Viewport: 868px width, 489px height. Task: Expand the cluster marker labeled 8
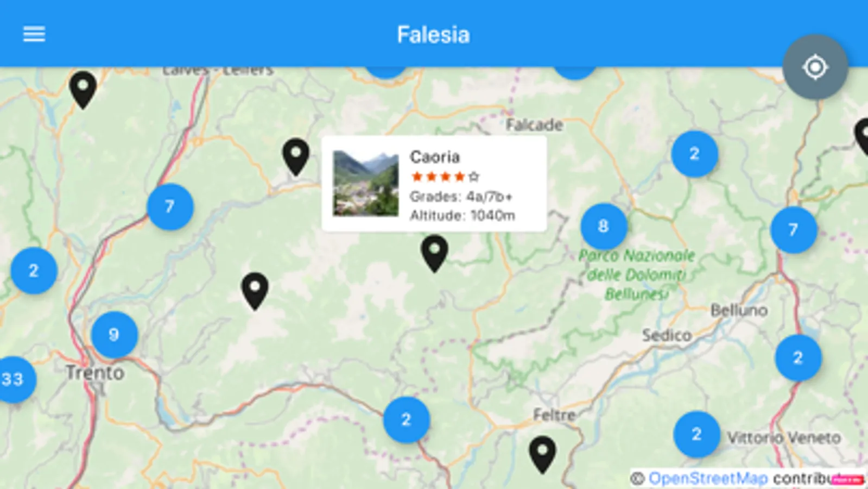pyautogui.click(x=604, y=227)
